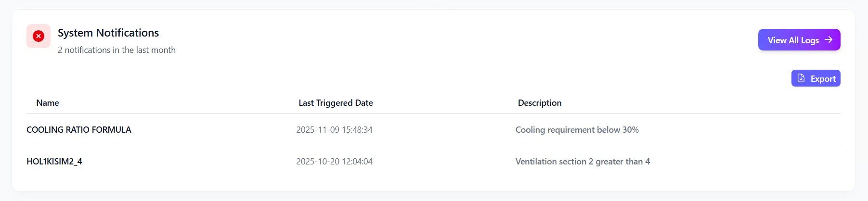
Task: Click the Last Triggered Date column header
Action: coord(336,103)
